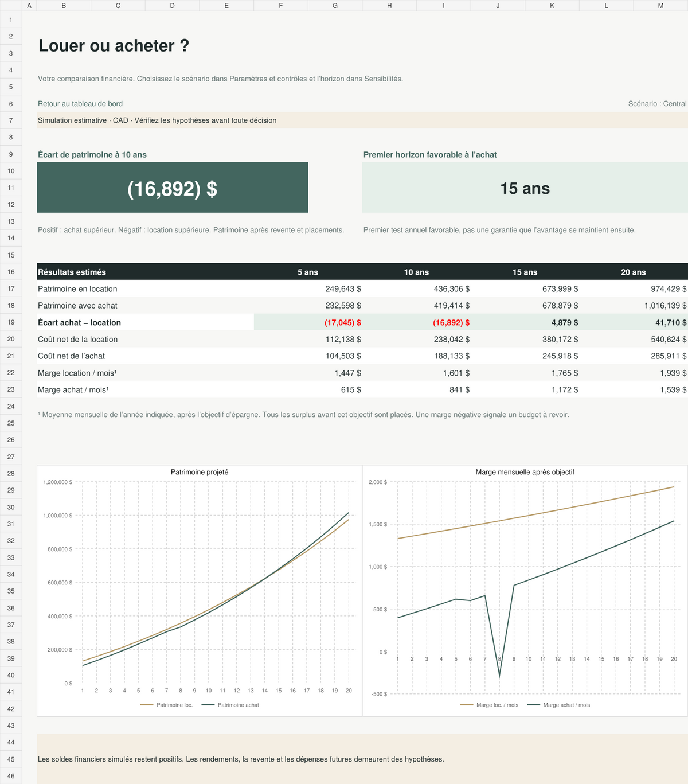The width and height of the screenshot is (688, 784).
Task: Click the 'Louer ou acheter ?' title cell
Action: [114, 46]
